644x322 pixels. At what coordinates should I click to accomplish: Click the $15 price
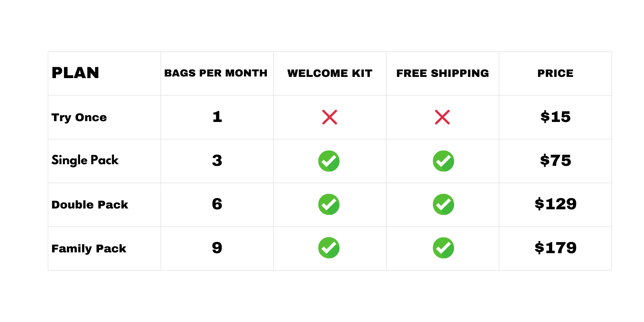click(555, 117)
